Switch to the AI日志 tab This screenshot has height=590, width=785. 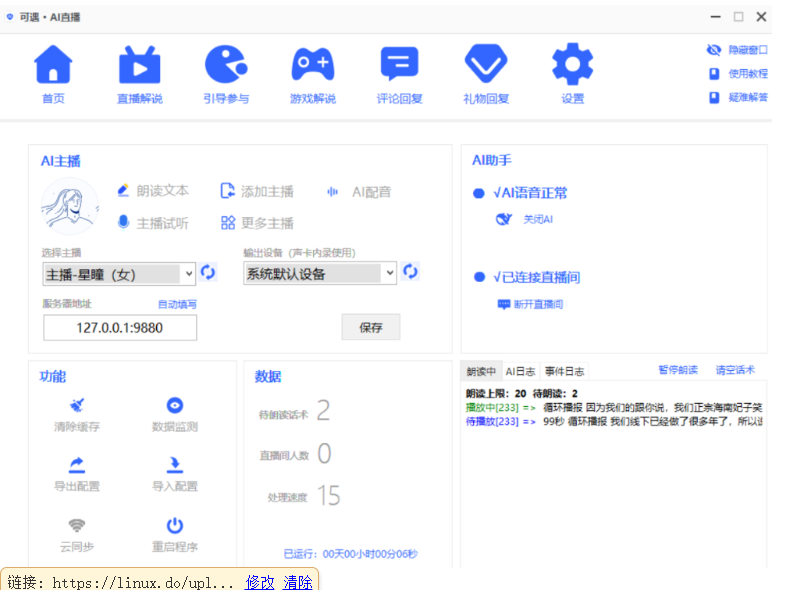click(520, 371)
